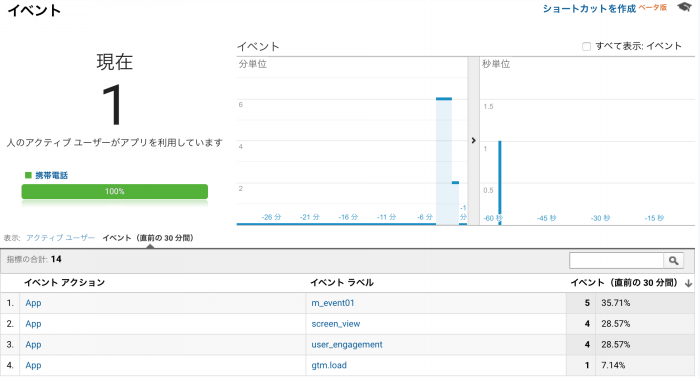The height and width of the screenshot is (379, 700).
Task: Click the short bar in per-minute chart
Action: [455, 203]
